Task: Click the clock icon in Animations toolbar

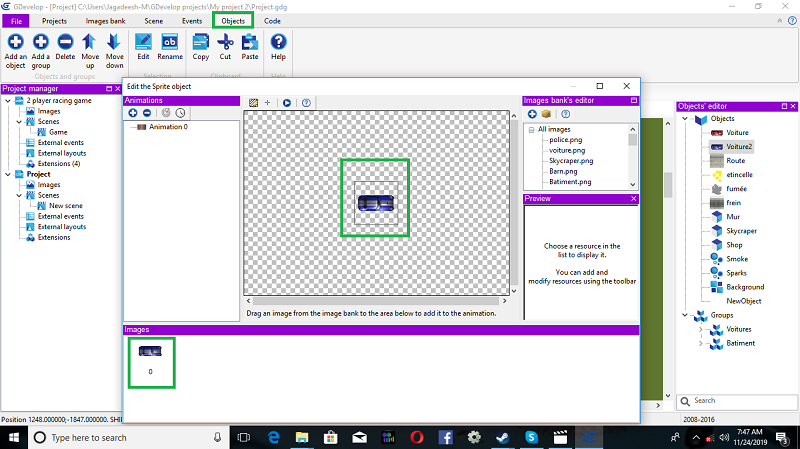Action: (x=180, y=113)
